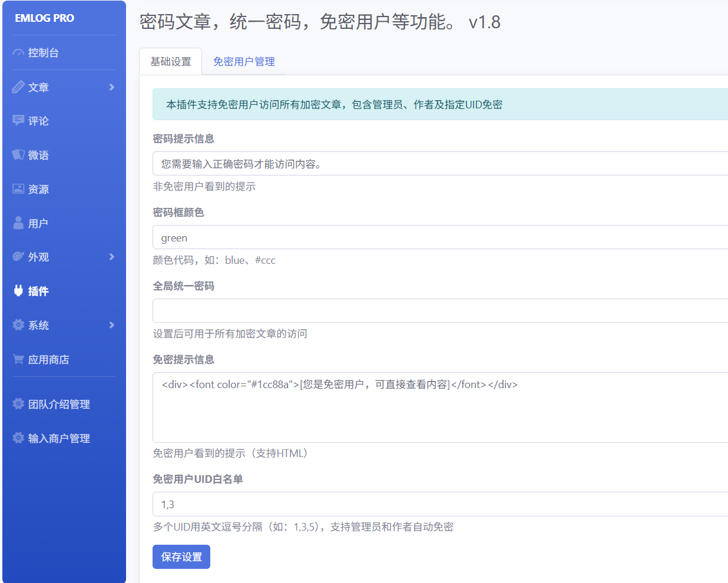The height and width of the screenshot is (583, 728).
Task: Click the pencil icon beside 文章
Action: 18,87
